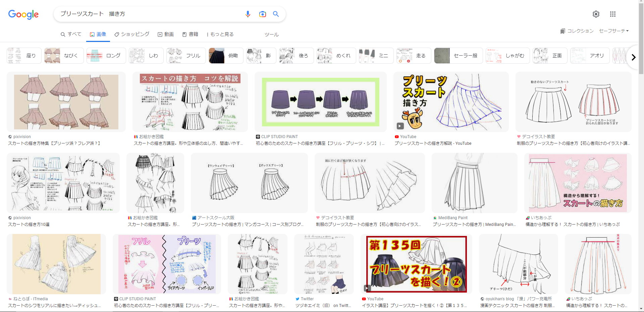The height and width of the screenshot is (312, 644).
Task: Open the 動画 tab
Action: point(166,34)
